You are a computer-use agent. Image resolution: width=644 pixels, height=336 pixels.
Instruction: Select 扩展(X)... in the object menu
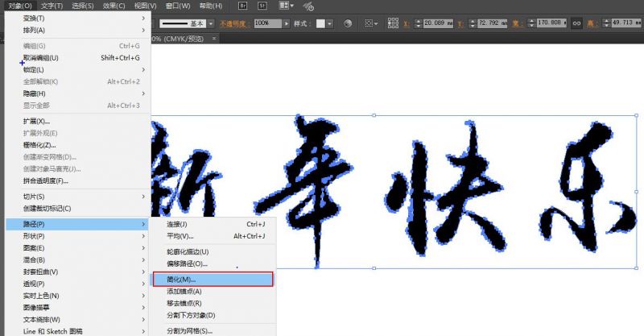36,121
